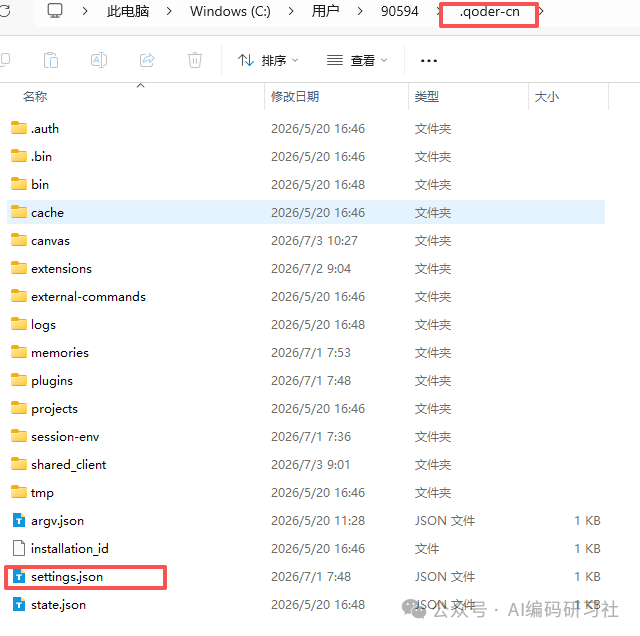
Task: Select the file name text settings.json
Action: (67, 577)
